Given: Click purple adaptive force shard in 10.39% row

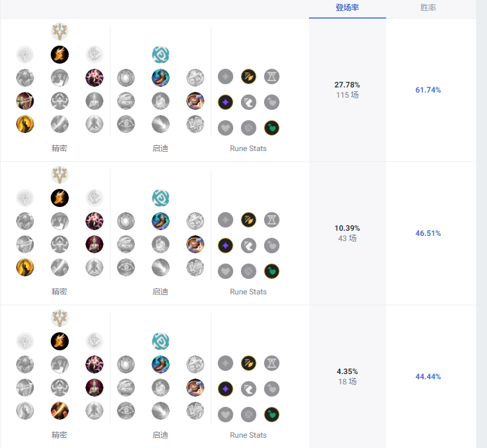Looking at the screenshot, I should click(x=226, y=246).
